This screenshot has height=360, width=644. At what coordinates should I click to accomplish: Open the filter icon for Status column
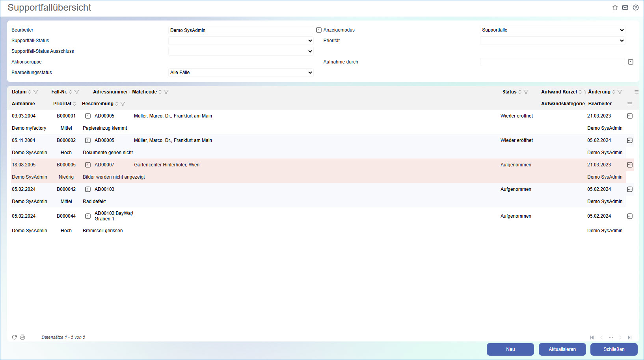click(526, 92)
